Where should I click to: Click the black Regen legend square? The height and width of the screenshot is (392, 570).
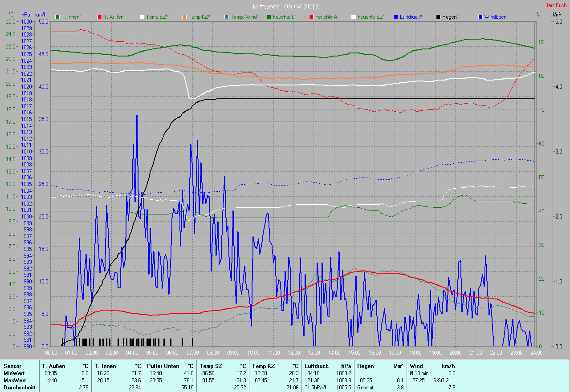click(438, 17)
